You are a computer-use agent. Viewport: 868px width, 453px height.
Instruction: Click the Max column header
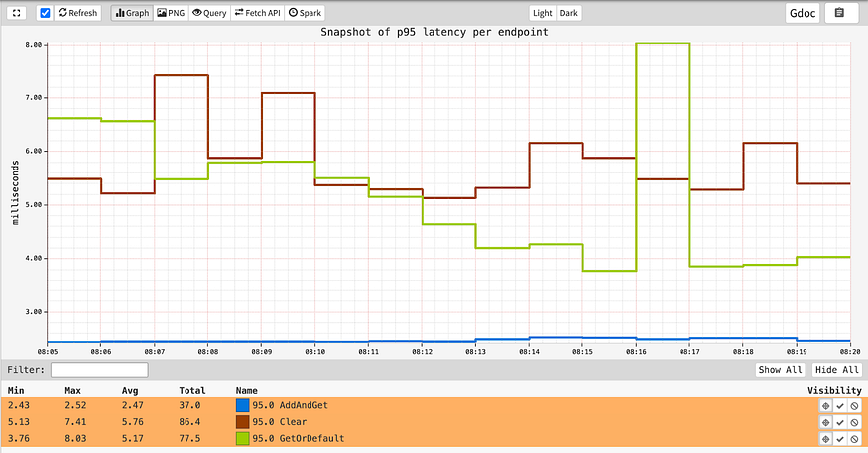click(73, 390)
